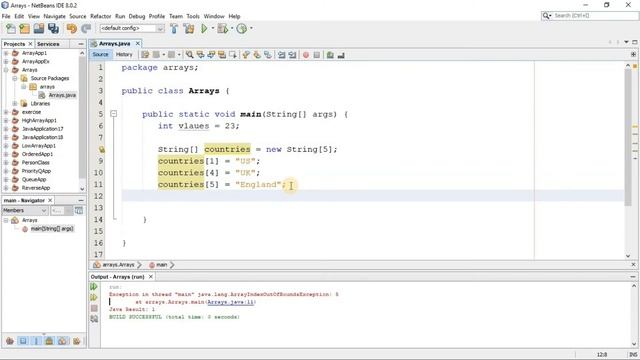640x360 pixels.
Task: Collapse the Source Packages node
Action: (15, 78)
